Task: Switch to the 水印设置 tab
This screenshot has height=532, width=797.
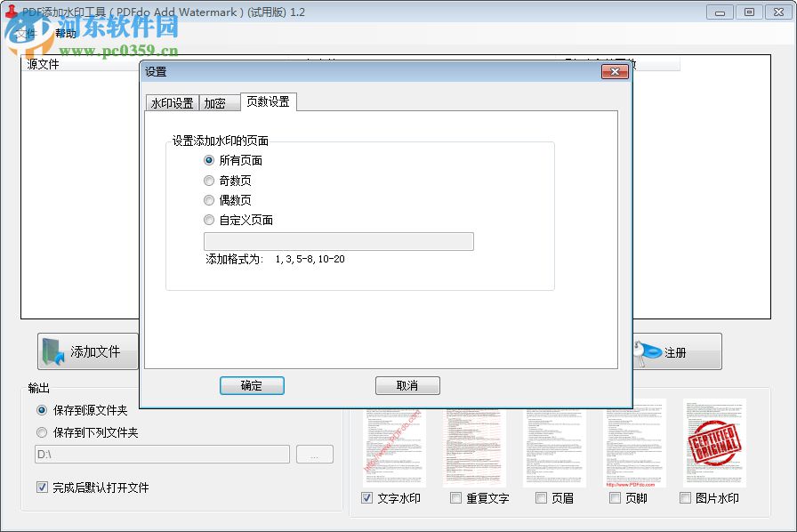Action: (x=172, y=101)
